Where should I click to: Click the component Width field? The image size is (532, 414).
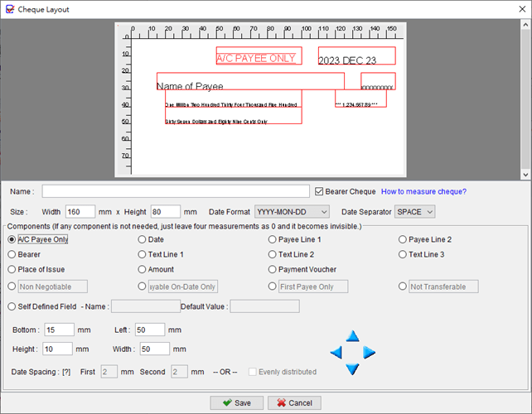tap(155, 349)
